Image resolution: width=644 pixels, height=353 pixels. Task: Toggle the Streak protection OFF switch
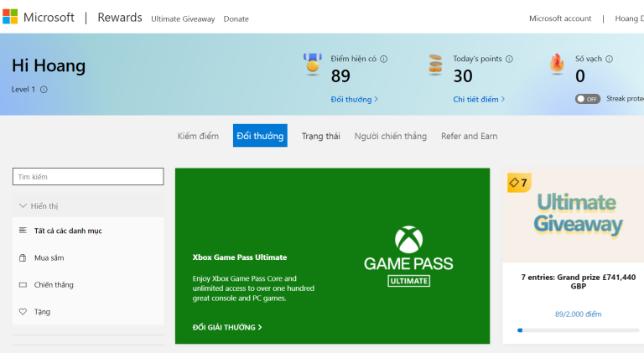point(587,99)
